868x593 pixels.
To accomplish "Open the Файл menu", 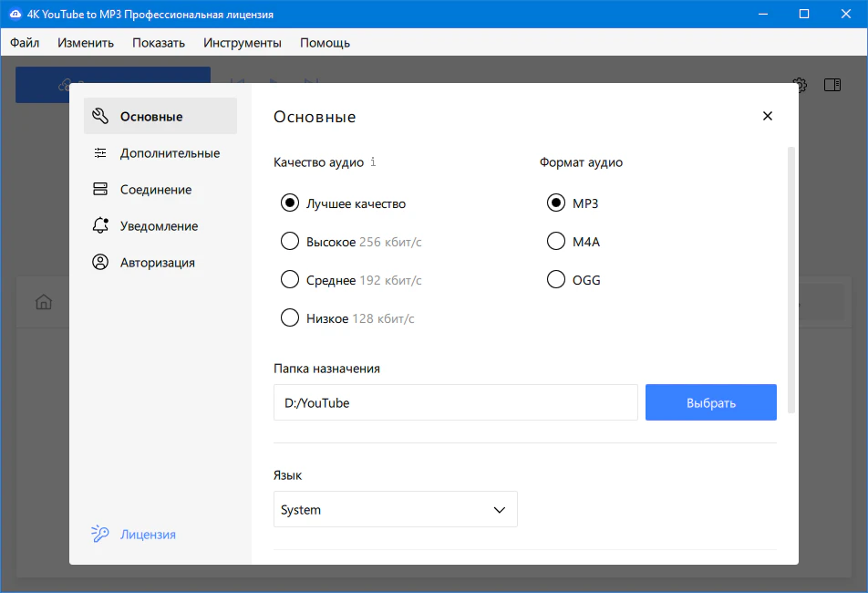I will point(25,43).
